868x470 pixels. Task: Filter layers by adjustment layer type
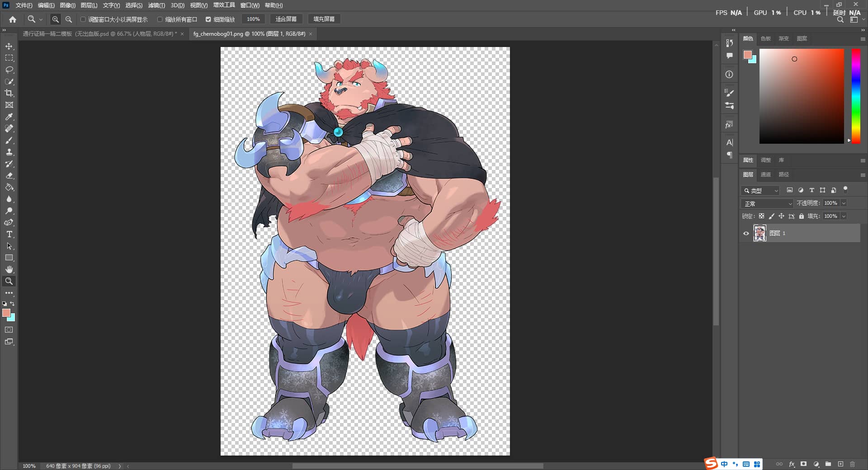click(x=801, y=190)
